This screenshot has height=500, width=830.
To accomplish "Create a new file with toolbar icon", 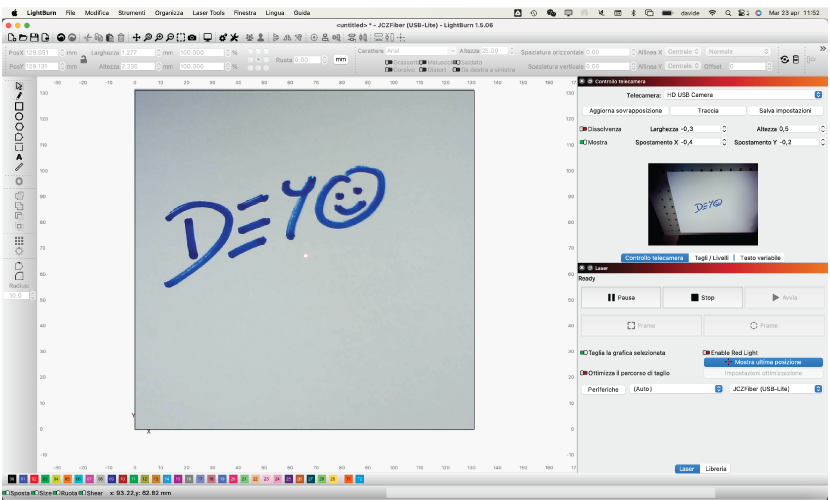I will 12,38.
